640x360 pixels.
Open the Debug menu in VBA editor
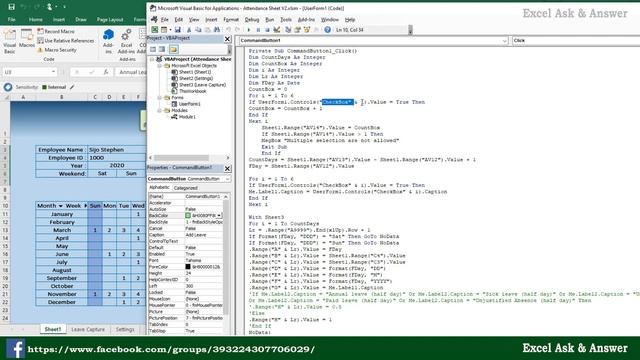click(x=252, y=20)
